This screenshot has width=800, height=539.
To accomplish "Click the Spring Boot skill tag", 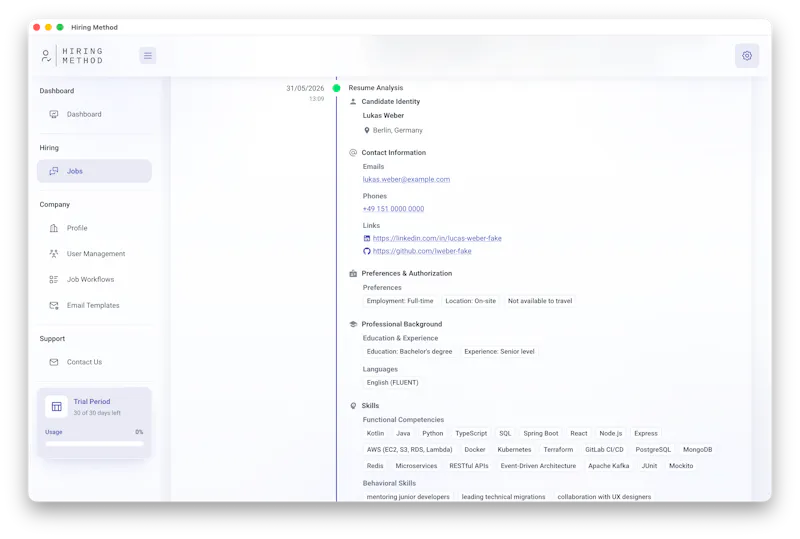I will [540, 433].
